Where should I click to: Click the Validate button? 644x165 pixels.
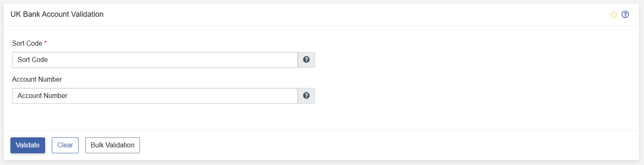click(x=28, y=145)
